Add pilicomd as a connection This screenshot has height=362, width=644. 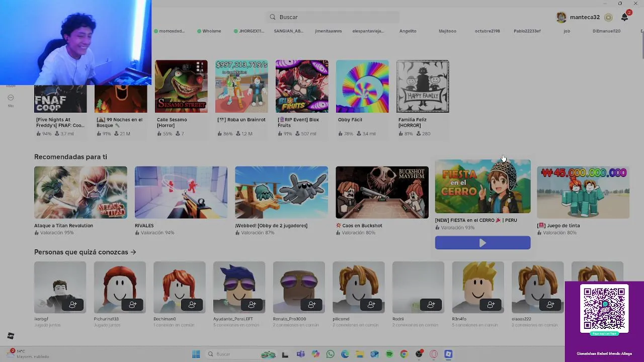371,305
